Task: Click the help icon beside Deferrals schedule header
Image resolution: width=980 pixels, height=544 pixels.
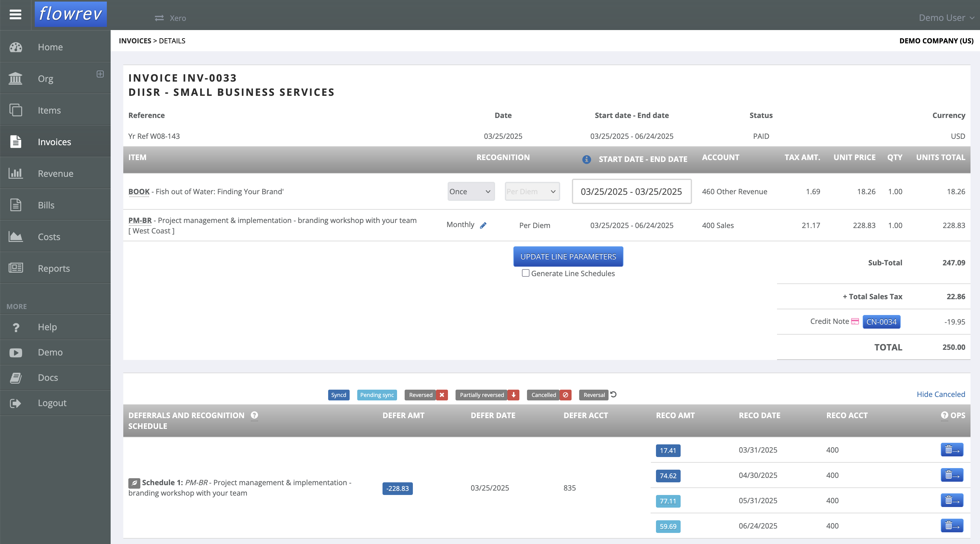Action: 254,415
